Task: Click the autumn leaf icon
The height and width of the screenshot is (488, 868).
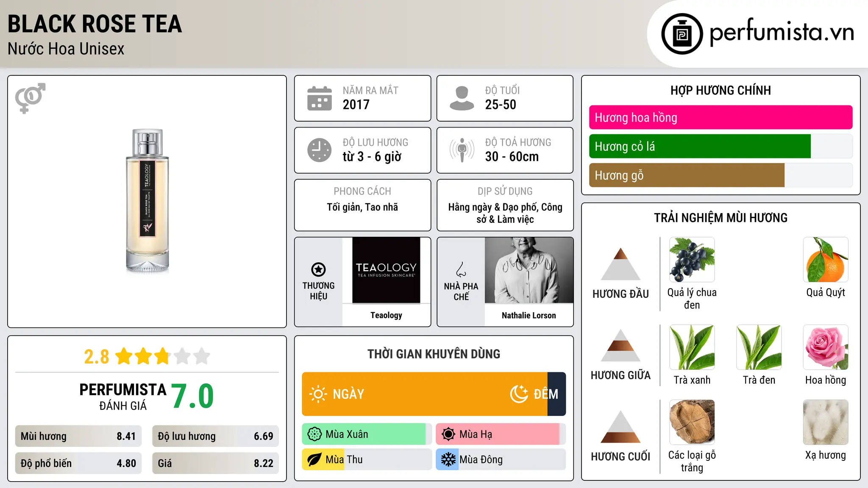Action: click(x=314, y=460)
